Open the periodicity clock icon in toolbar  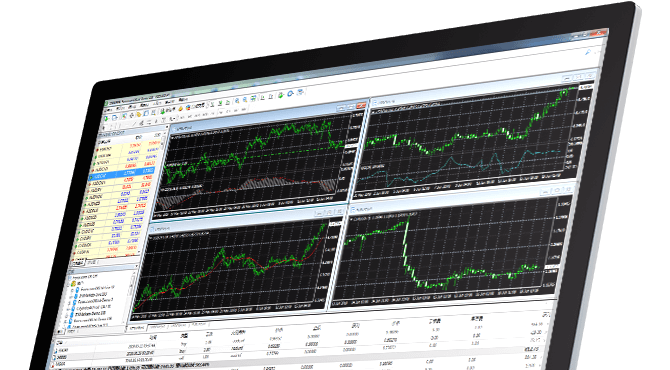tap(290, 94)
